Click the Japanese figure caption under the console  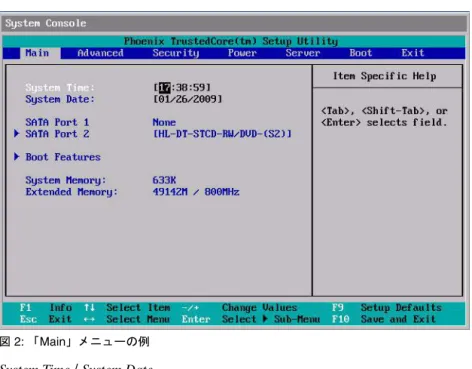75,342
